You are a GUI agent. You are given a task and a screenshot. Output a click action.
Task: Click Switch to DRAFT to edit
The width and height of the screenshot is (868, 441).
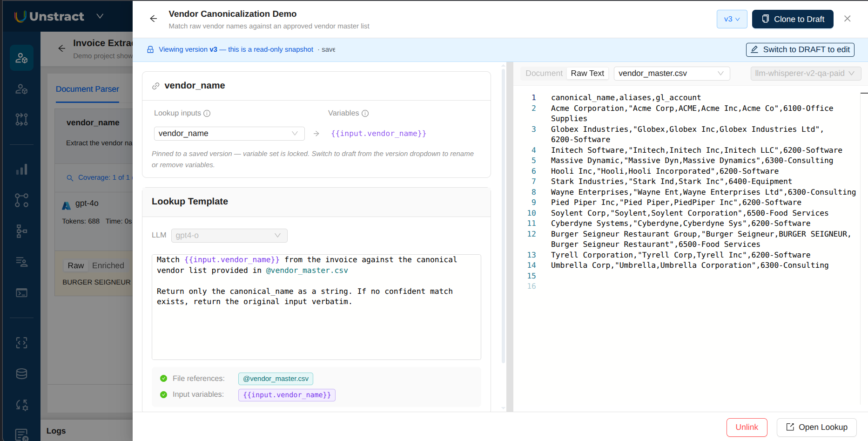pos(800,50)
